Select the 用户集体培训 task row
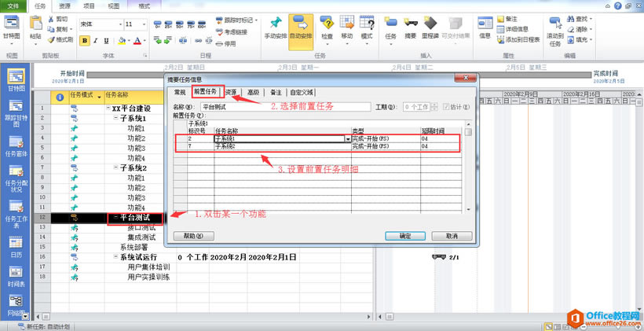Viewport: 644px width, 331px height. point(148,267)
